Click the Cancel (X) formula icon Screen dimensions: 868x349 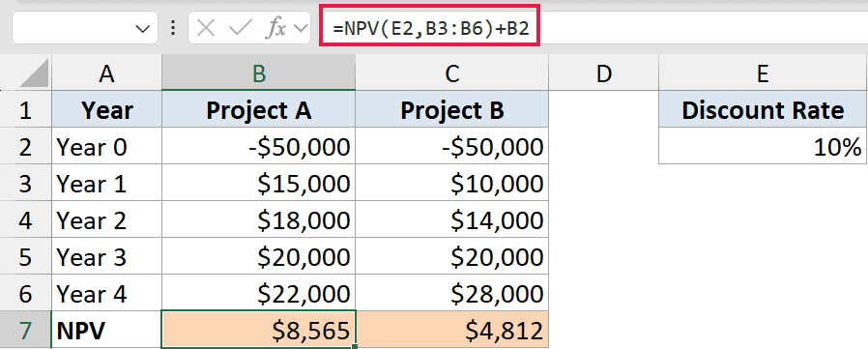tap(206, 29)
